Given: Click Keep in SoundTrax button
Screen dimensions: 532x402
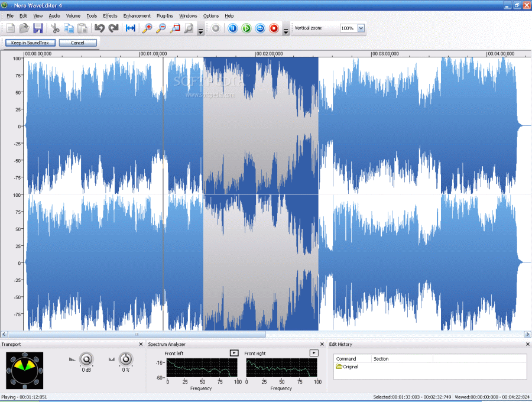Looking at the screenshot, I should [x=30, y=43].
